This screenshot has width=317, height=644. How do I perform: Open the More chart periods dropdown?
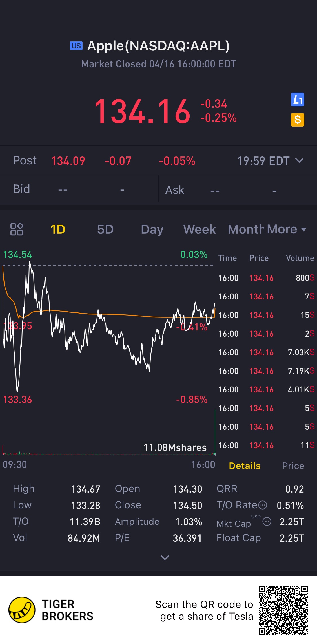286,229
